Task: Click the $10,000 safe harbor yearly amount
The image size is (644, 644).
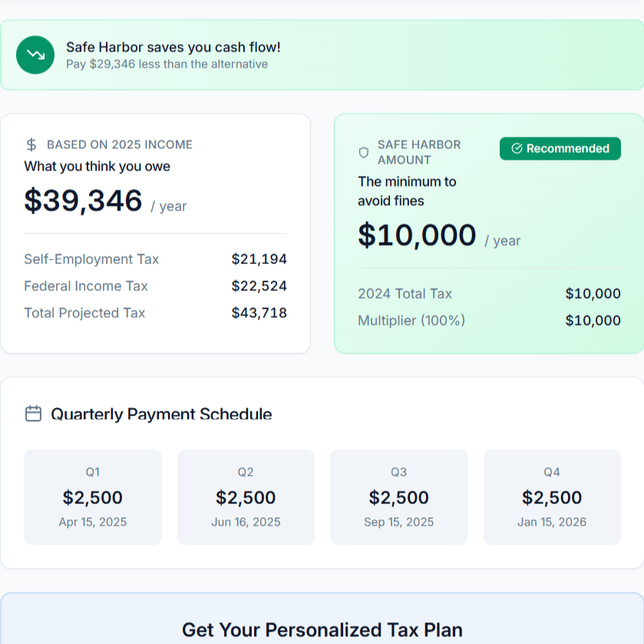Action: pyautogui.click(x=417, y=235)
